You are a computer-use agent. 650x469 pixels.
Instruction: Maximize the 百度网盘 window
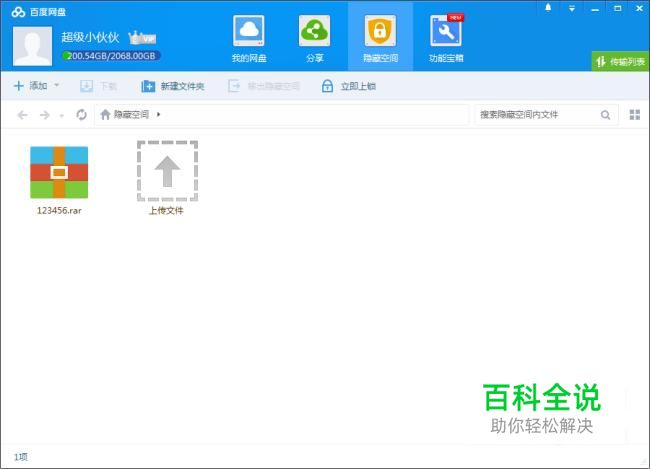[x=618, y=8]
